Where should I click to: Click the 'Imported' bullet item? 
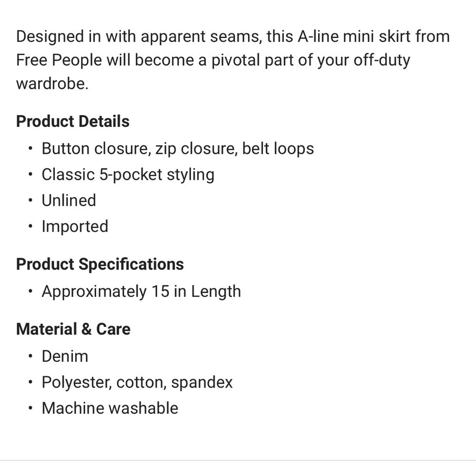point(75,226)
